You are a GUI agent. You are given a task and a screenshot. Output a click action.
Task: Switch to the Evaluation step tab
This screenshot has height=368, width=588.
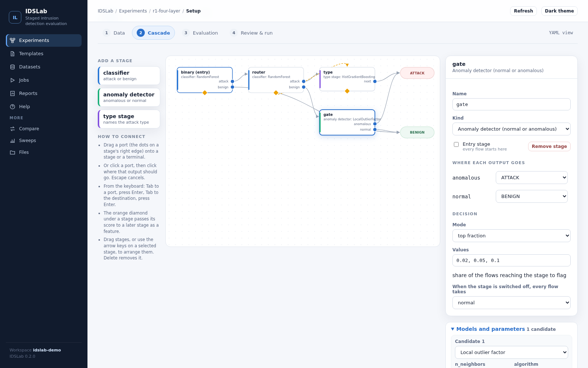(x=200, y=33)
